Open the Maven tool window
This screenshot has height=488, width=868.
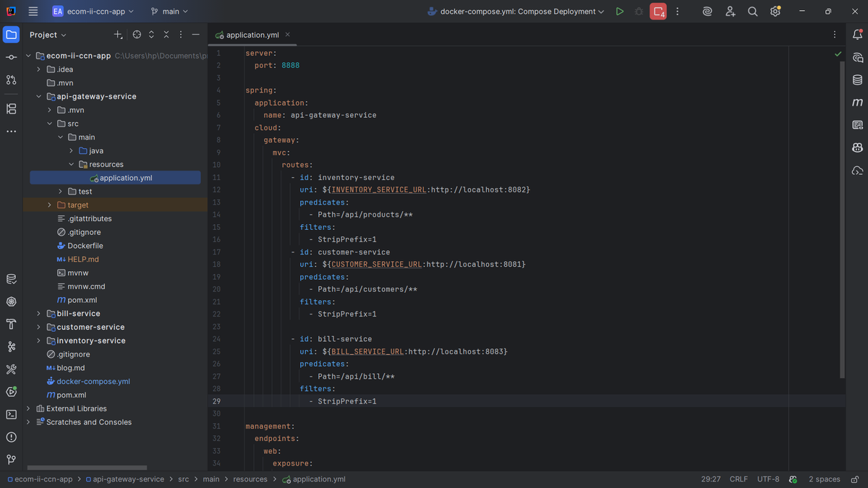coord(857,103)
